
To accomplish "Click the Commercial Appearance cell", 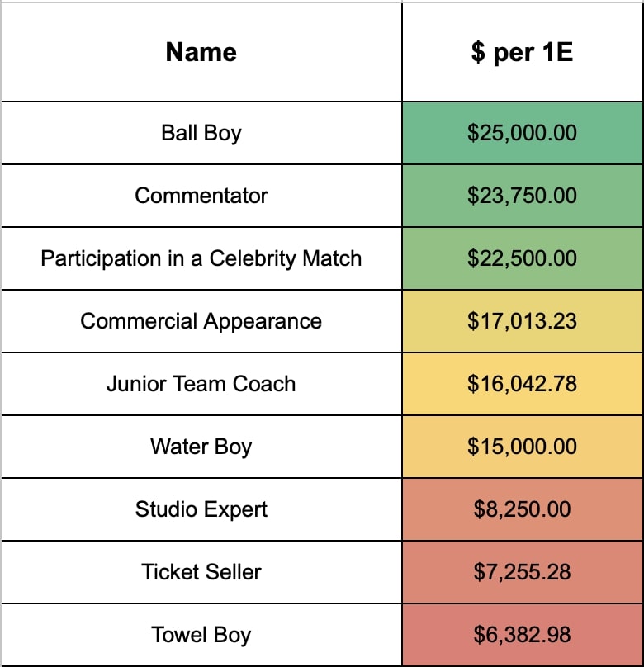I will pyautogui.click(x=201, y=321).
